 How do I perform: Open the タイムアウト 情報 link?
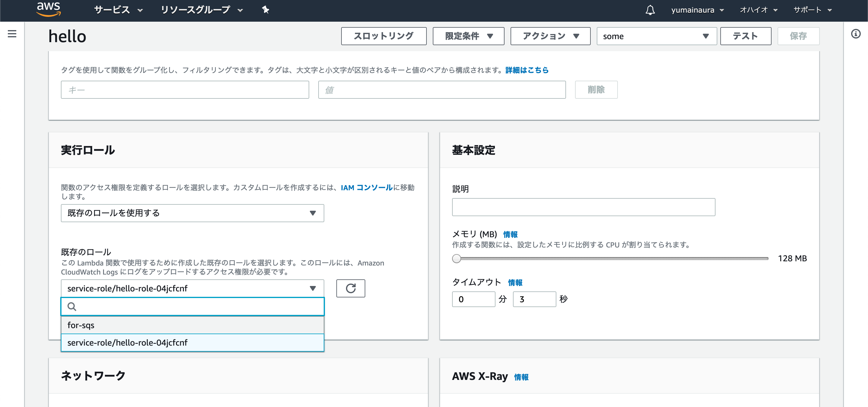pos(515,282)
